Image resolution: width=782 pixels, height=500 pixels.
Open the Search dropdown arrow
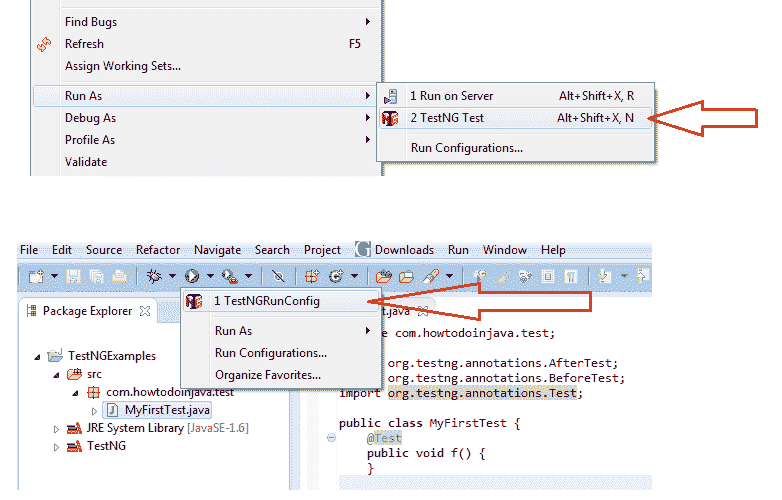449,276
